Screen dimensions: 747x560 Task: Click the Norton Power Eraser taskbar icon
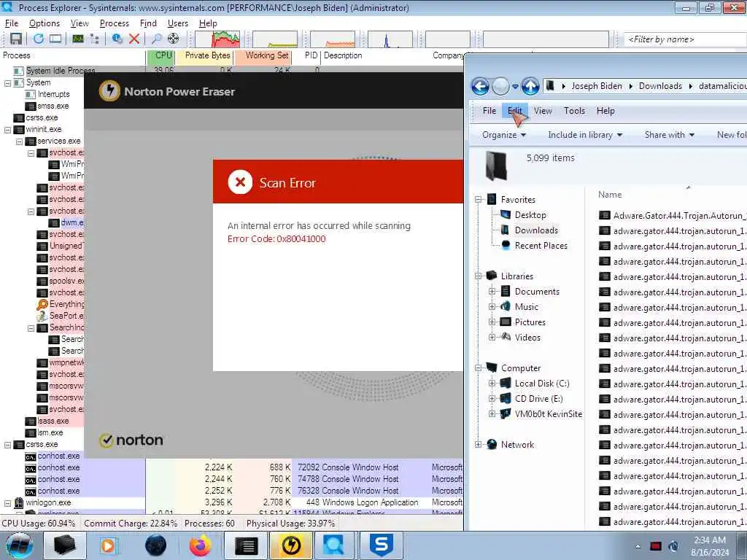290,545
